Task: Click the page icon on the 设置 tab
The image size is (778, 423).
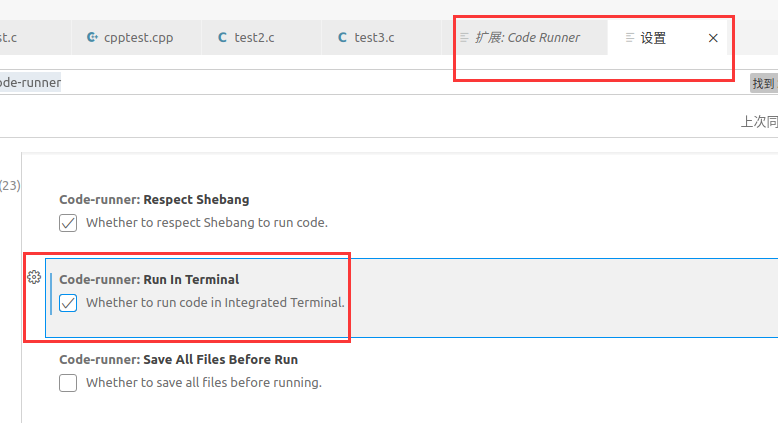Action: coord(629,38)
